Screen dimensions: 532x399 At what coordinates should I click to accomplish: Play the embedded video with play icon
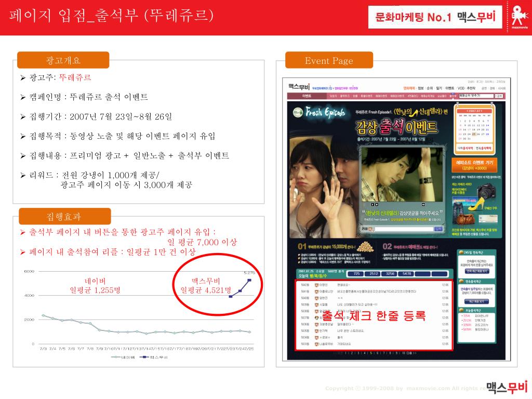(373, 205)
